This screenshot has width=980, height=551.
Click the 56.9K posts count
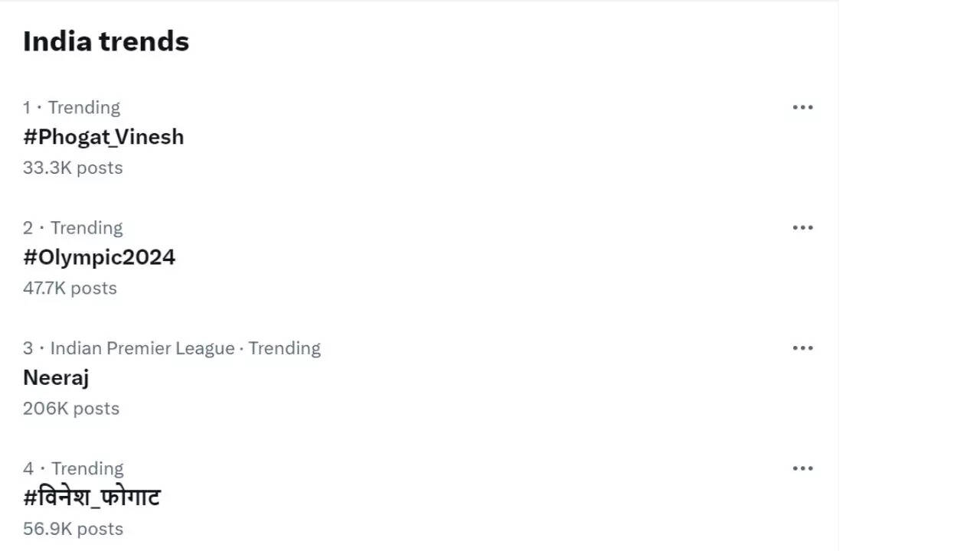coord(73,528)
